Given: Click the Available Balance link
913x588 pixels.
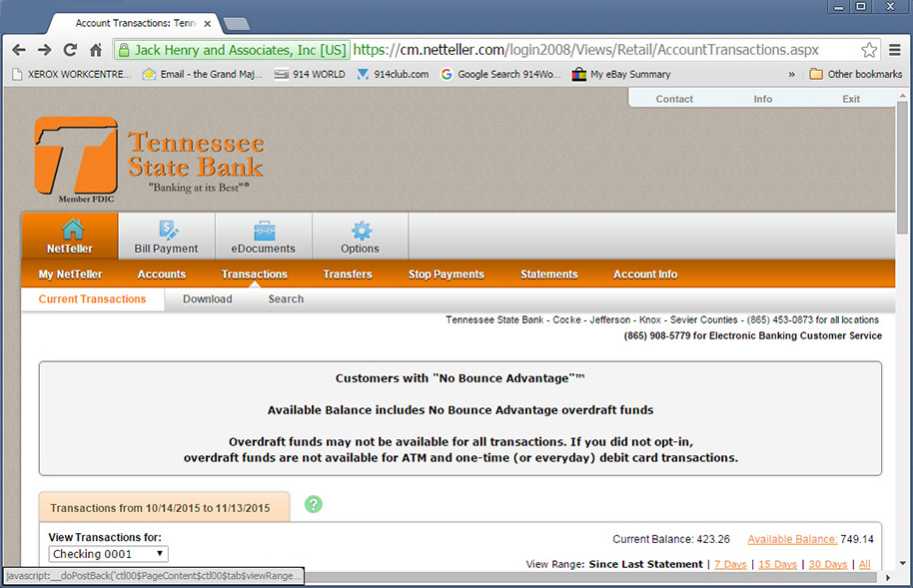Looking at the screenshot, I should pos(792,539).
